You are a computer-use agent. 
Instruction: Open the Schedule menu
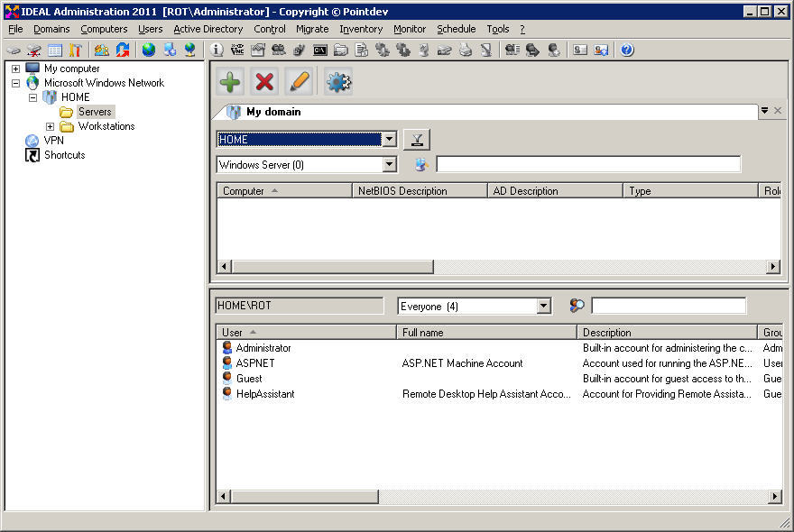click(x=457, y=30)
